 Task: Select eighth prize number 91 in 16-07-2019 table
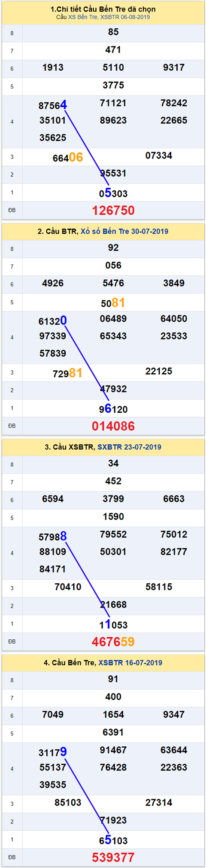[113, 680]
